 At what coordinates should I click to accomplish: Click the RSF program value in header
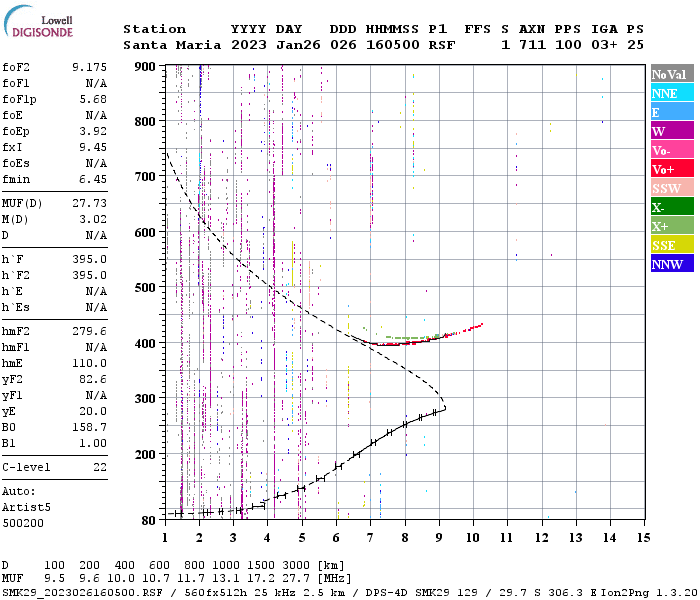pyautogui.click(x=442, y=45)
